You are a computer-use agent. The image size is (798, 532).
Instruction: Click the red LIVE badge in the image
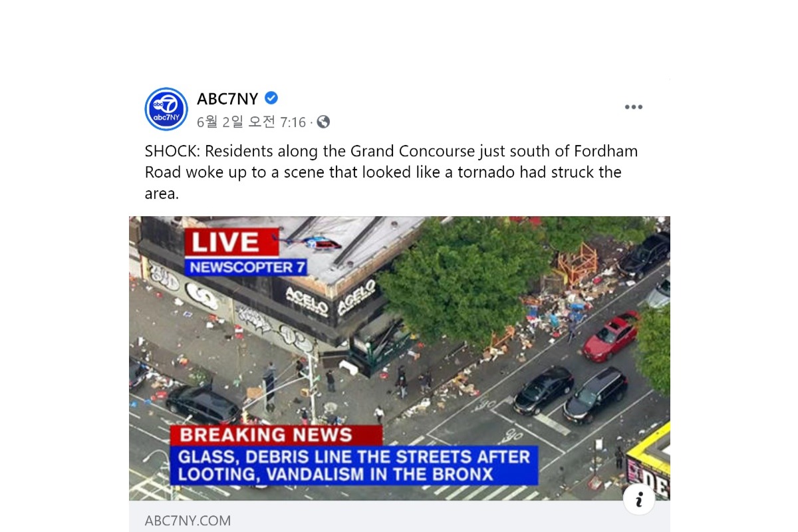[231, 242]
